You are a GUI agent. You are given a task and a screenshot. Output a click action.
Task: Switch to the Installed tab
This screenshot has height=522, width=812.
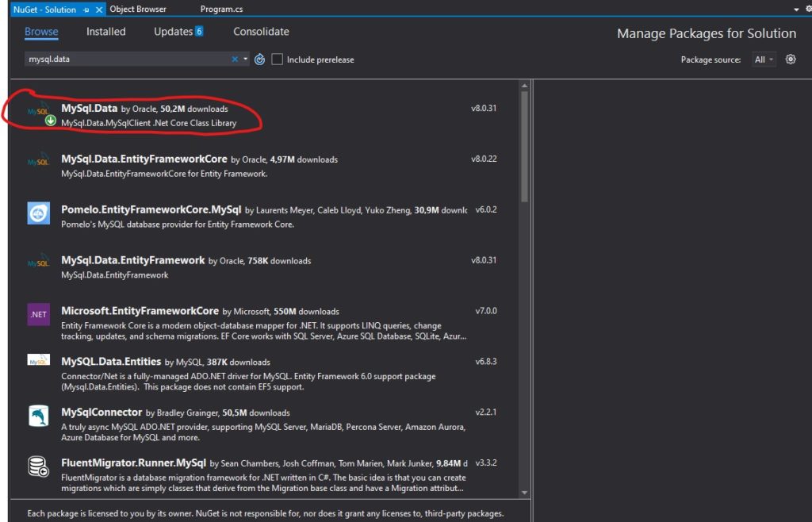click(105, 32)
